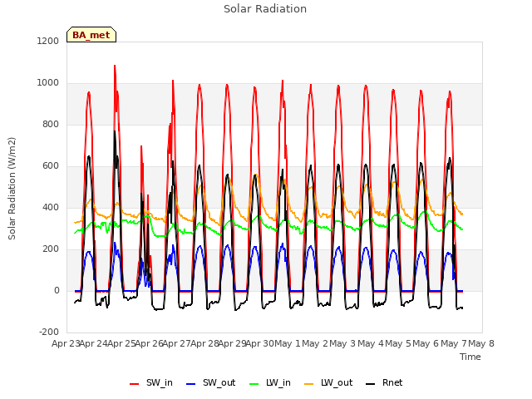Viewport: 532px width, 399px height.
Task: Click the green LW_in legend swatch
Action: (254, 384)
